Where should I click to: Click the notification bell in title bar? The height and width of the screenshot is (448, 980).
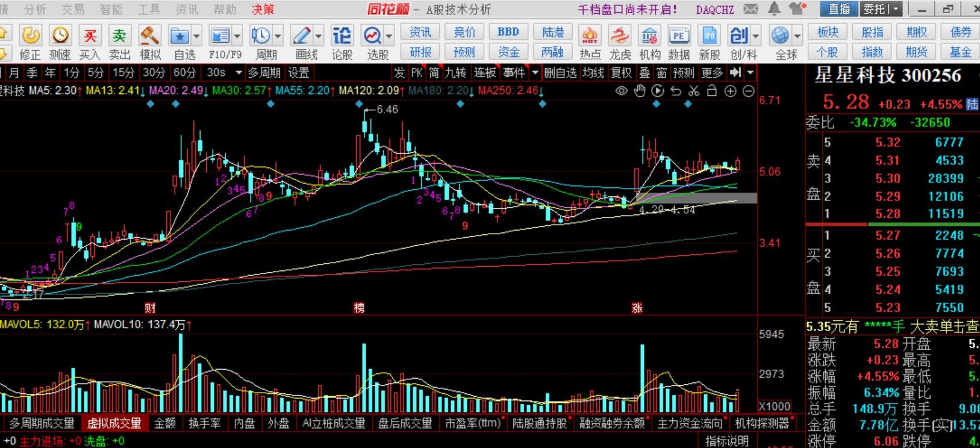774,9
